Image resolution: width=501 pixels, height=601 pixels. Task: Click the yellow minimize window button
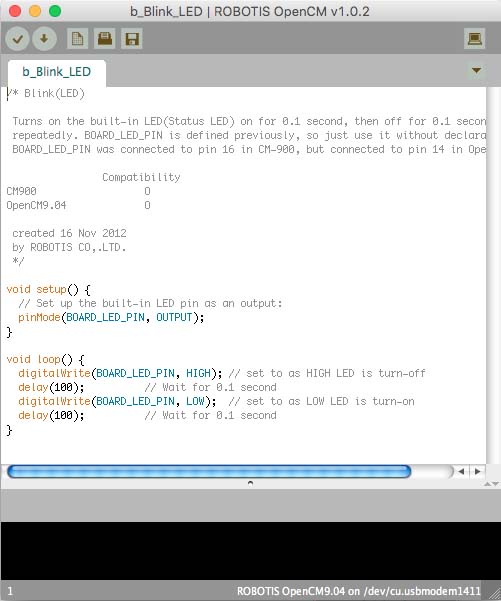pos(35,11)
